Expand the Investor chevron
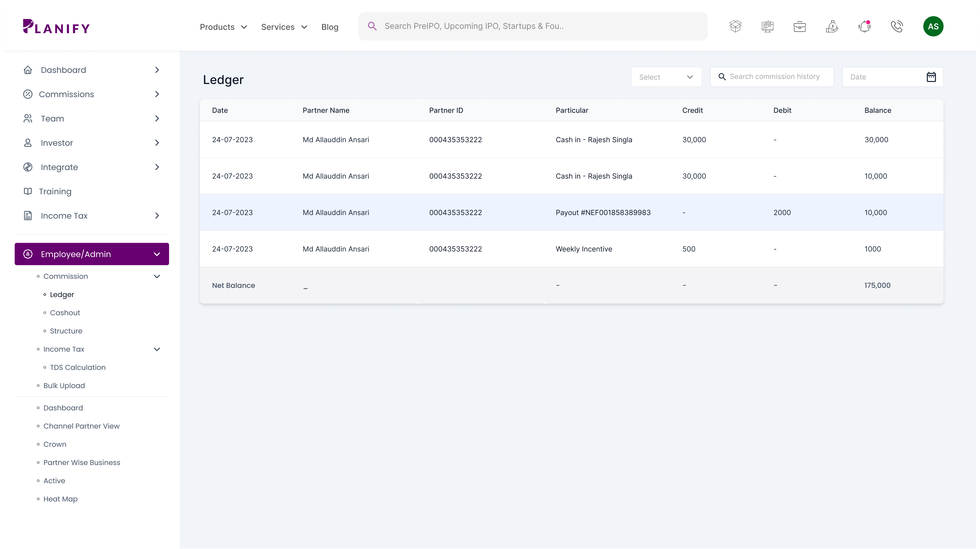 [x=157, y=143]
